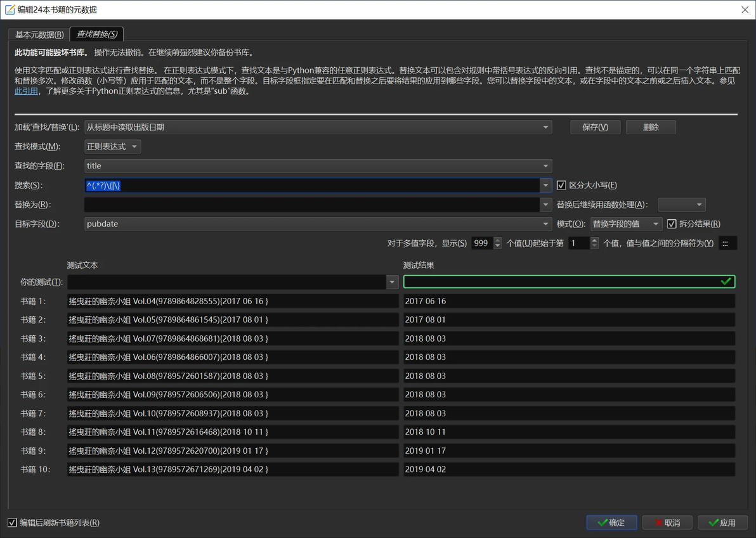Open the 查找的字段 title dropdown
The image size is (756, 538).
tap(318, 165)
